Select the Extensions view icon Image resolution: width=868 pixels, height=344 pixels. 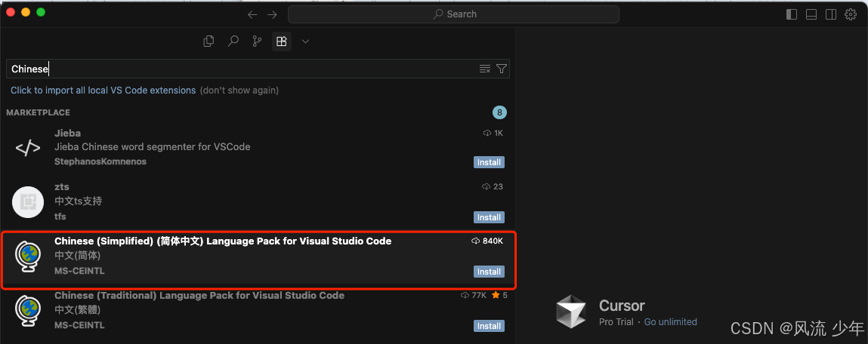pos(281,41)
